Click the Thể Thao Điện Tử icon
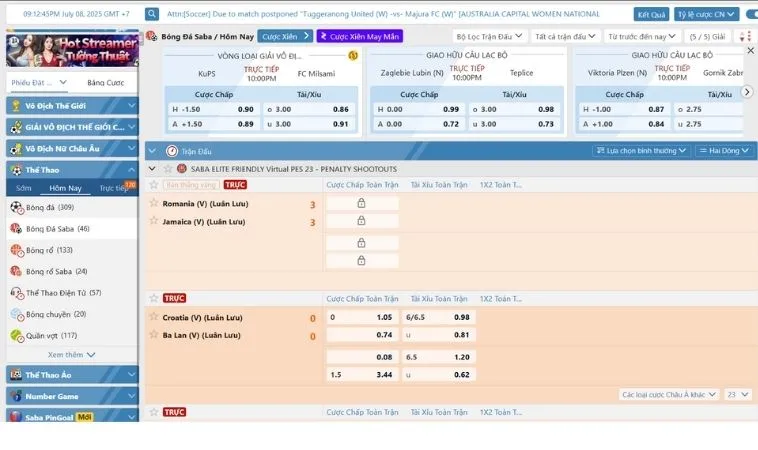Image resolution: width=758 pixels, height=450 pixels. pyautogui.click(x=16, y=293)
